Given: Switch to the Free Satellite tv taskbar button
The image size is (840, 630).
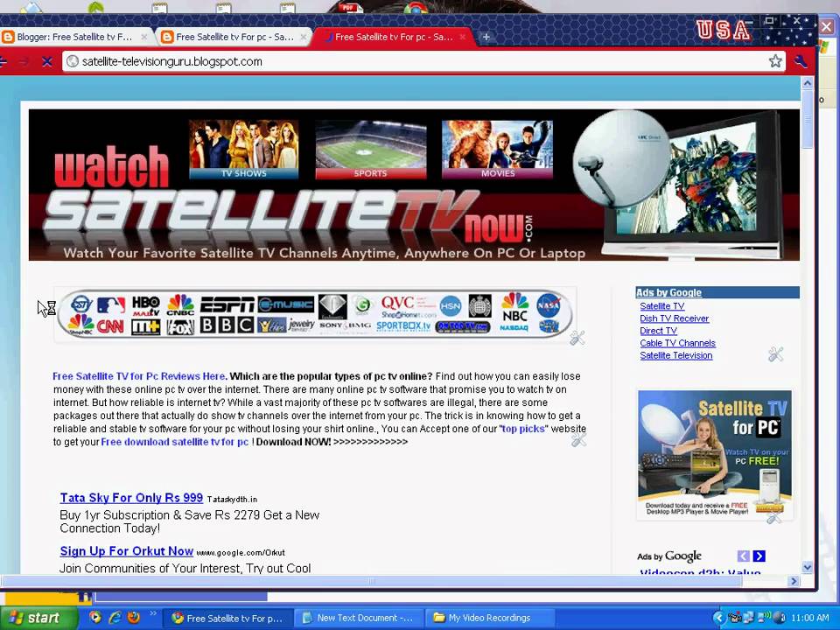Looking at the screenshot, I should pyautogui.click(x=227, y=619).
